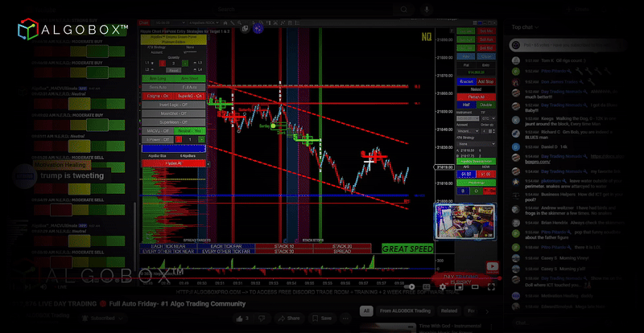
Task: Select the All filter chip
Action: [367, 310]
